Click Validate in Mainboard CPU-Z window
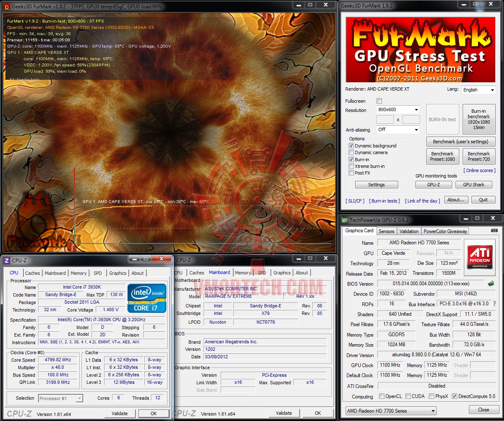Screen dimensions: 504x421 pyautogui.click(x=284, y=413)
